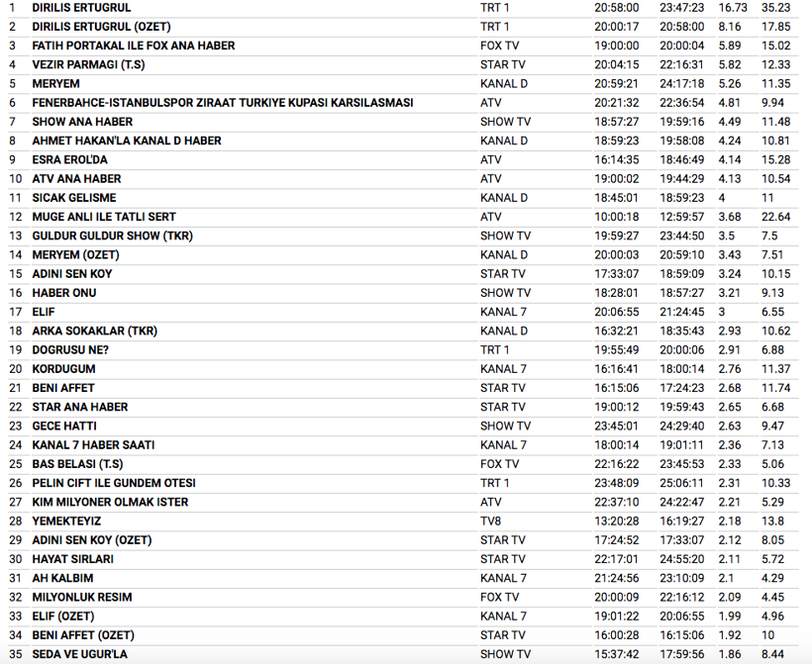Click the DIRILIS ERTUGRUL program title in row 1
This screenshot has width=812, height=664.
[81, 8]
